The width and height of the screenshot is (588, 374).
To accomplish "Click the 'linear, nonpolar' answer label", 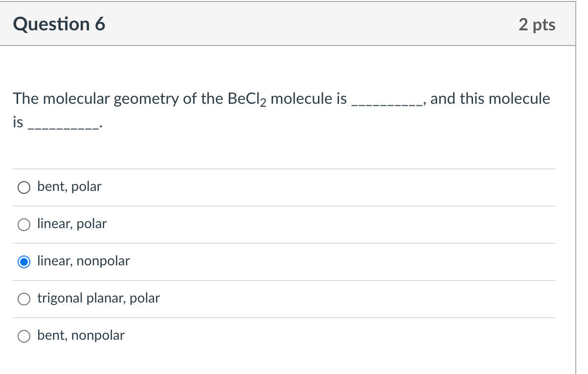I will tap(83, 261).
